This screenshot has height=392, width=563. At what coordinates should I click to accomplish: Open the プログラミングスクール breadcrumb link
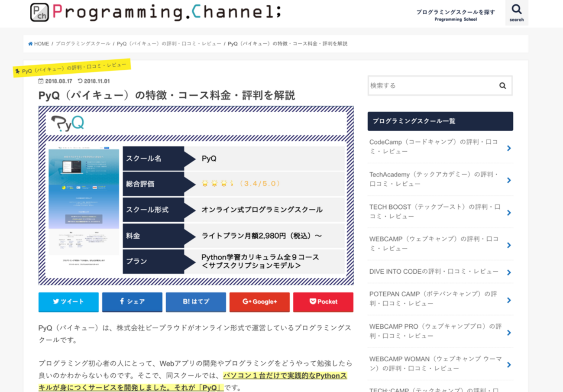click(83, 44)
